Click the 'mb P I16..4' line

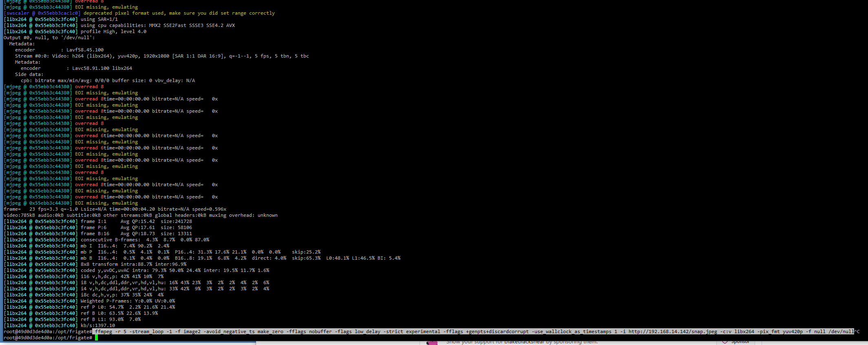point(162,252)
